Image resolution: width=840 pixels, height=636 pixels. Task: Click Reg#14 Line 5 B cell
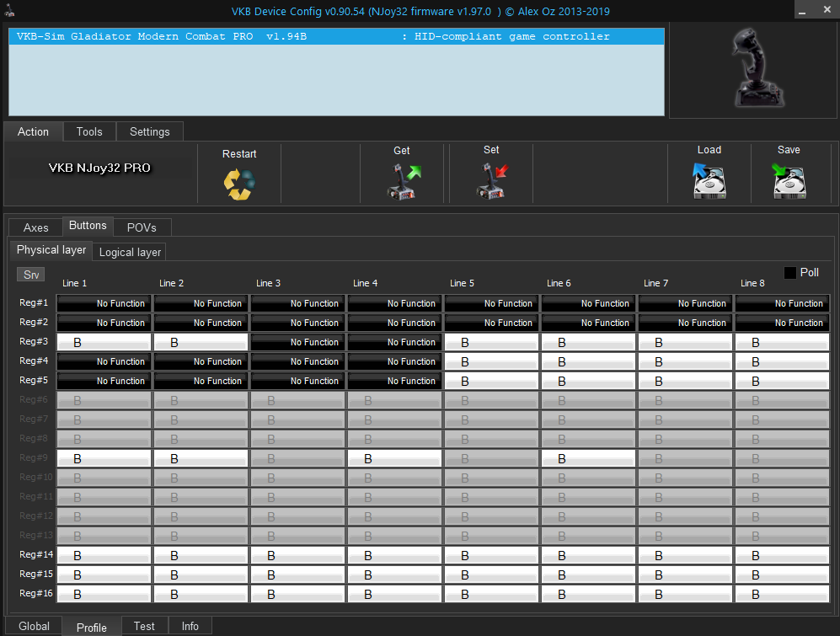pyautogui.click(x=491, y=555)
